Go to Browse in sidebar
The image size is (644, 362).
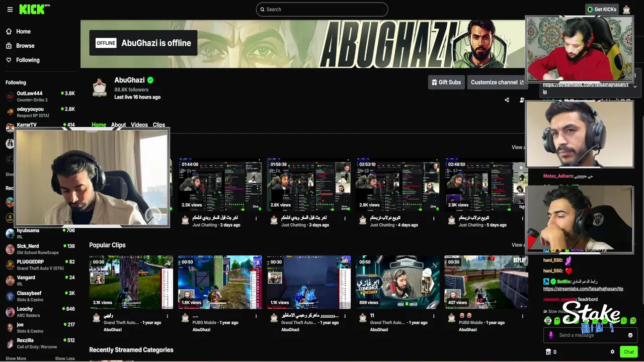[x=25, y=46]
